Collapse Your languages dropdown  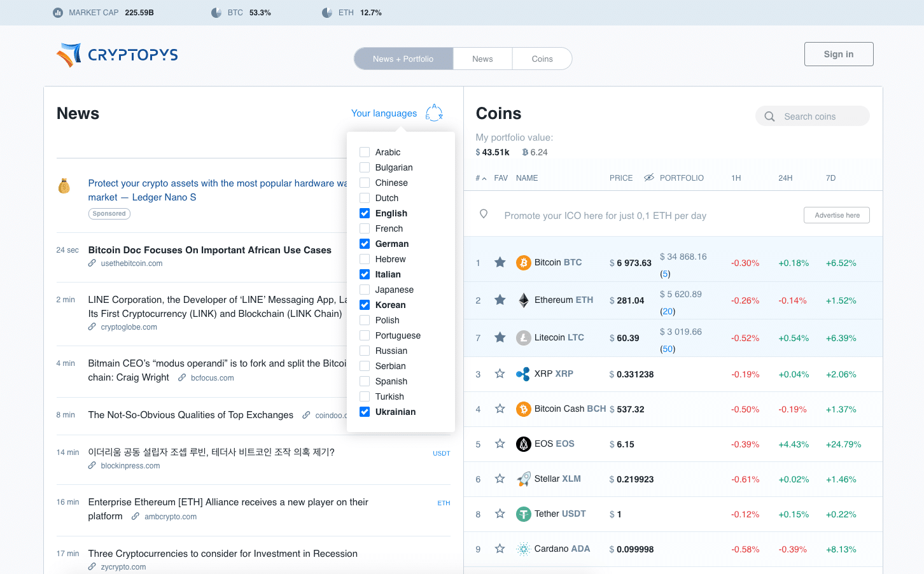click(x=384, y=113)
